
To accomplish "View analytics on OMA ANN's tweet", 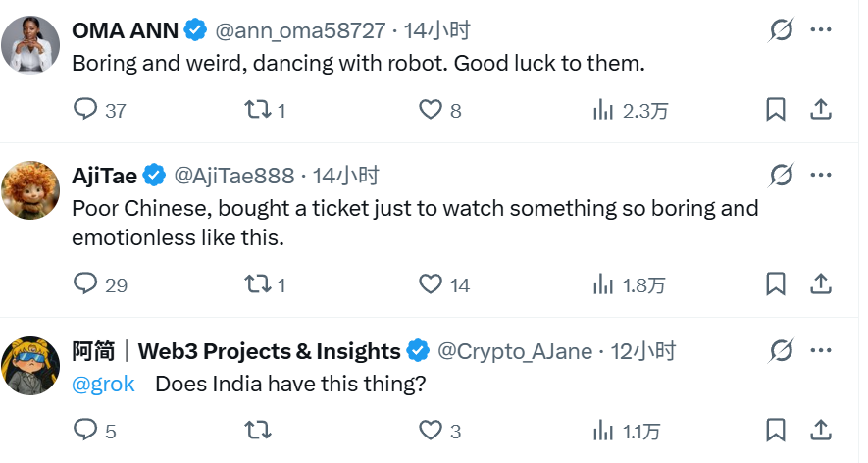I will pos(603,110).
